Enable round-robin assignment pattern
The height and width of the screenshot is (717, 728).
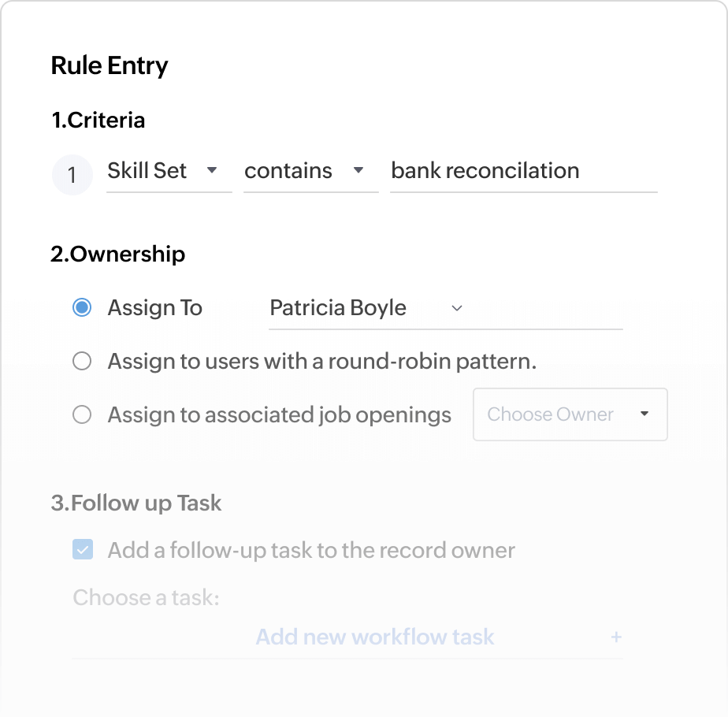[82, 361]
